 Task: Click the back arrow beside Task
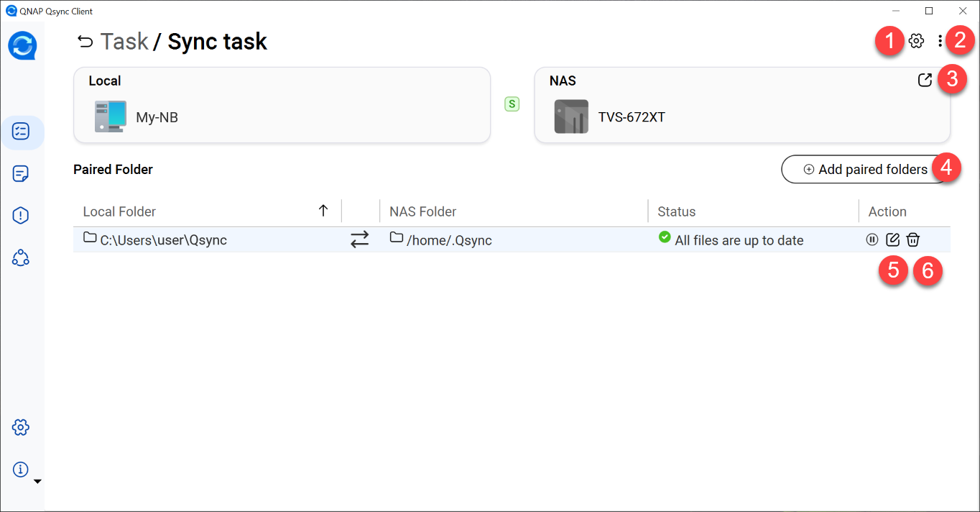(85, 42)
